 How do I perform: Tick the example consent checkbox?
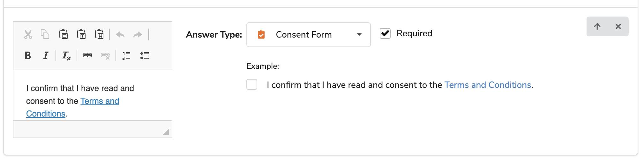[x=252, y=85]
